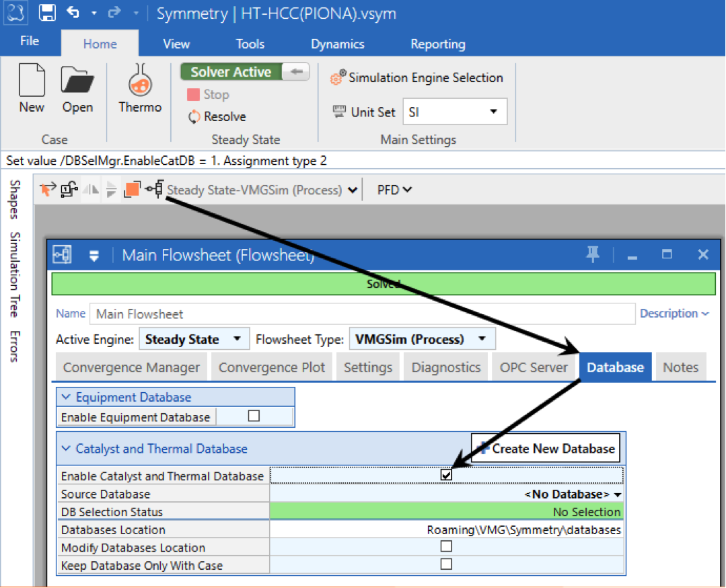Check Keep Database Only With Case checkbox
The width and height of the screenshot is (726, 588).
[x=446, y=564]
